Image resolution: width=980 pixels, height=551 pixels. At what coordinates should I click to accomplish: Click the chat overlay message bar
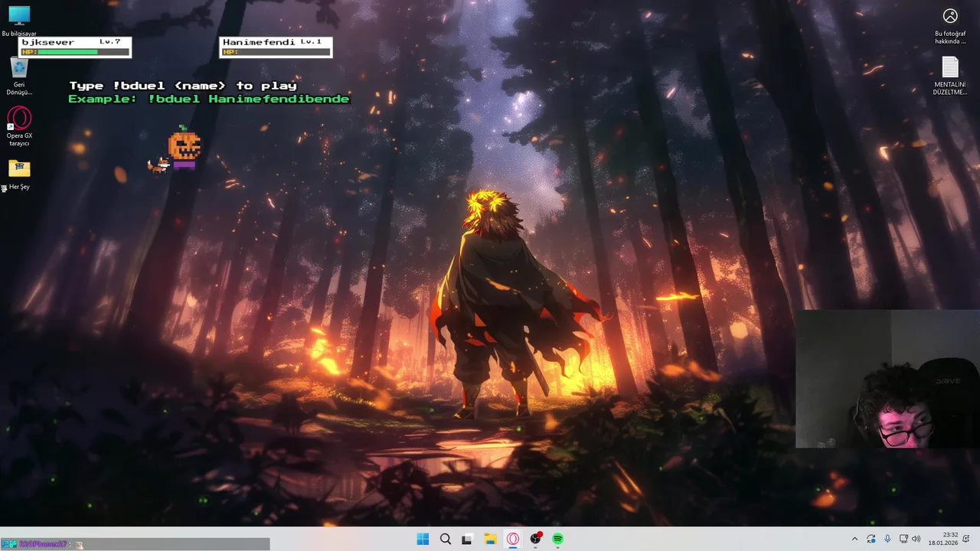coord(135,544)
